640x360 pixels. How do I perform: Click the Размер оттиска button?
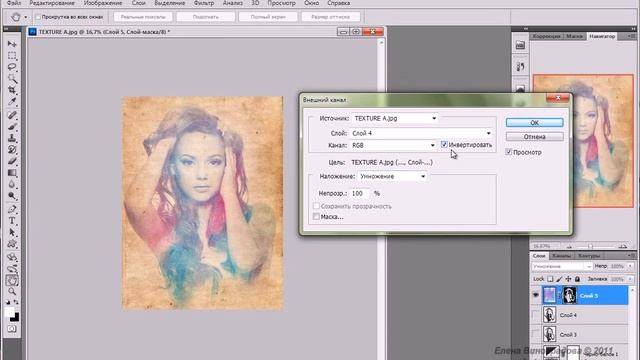[331, 17]
